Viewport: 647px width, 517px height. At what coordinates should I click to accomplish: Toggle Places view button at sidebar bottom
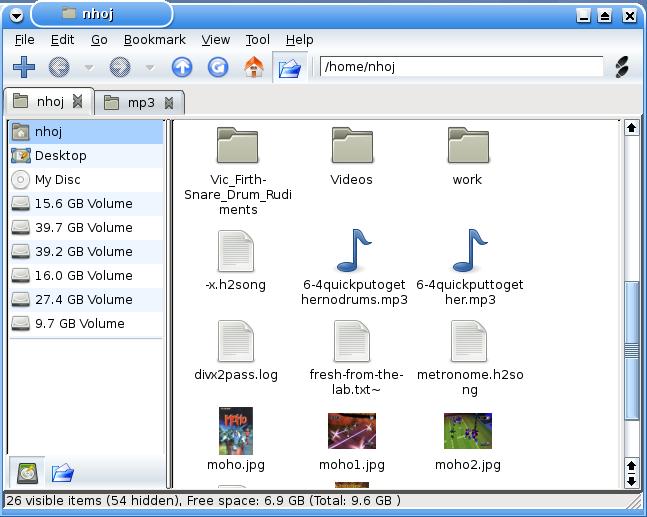27,472
